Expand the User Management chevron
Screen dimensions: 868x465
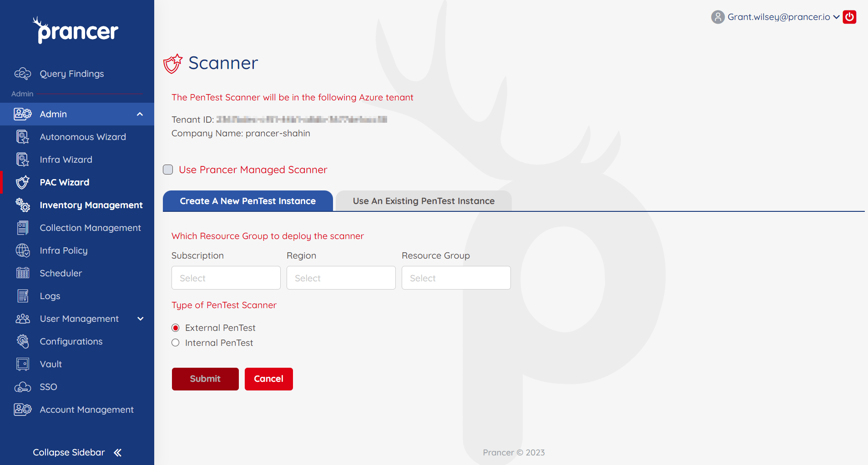point(140,319)
